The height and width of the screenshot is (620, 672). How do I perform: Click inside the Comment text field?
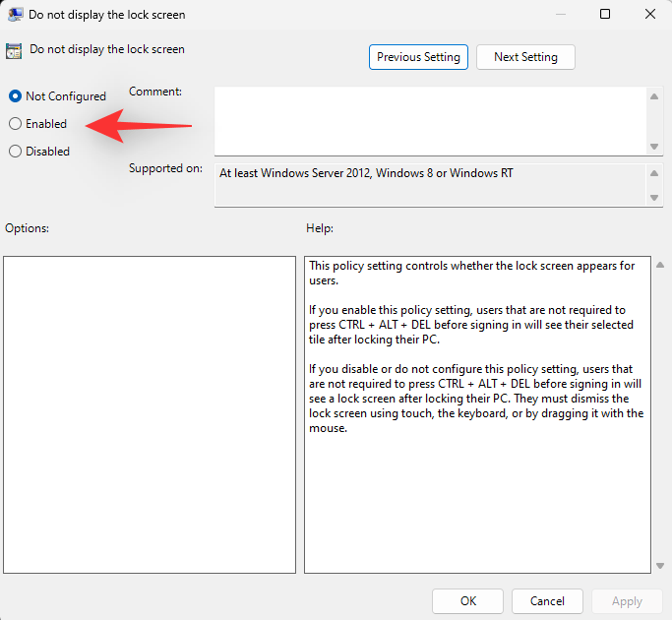429,119
